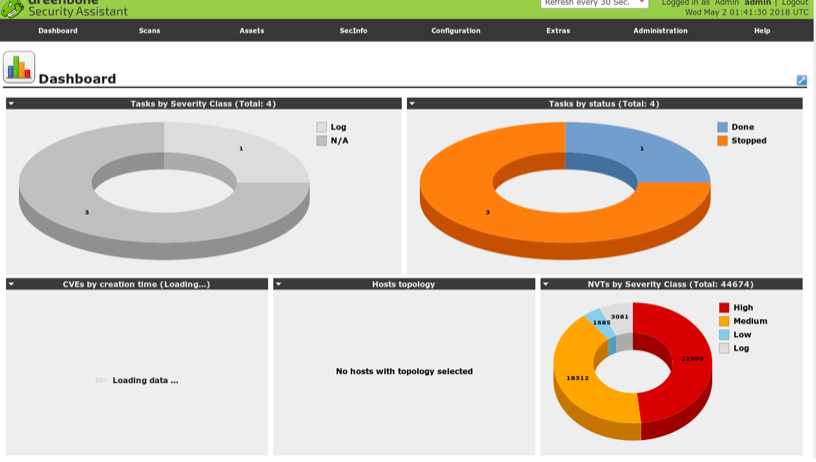Click the Done legend swatch

(x=722, y=127)
